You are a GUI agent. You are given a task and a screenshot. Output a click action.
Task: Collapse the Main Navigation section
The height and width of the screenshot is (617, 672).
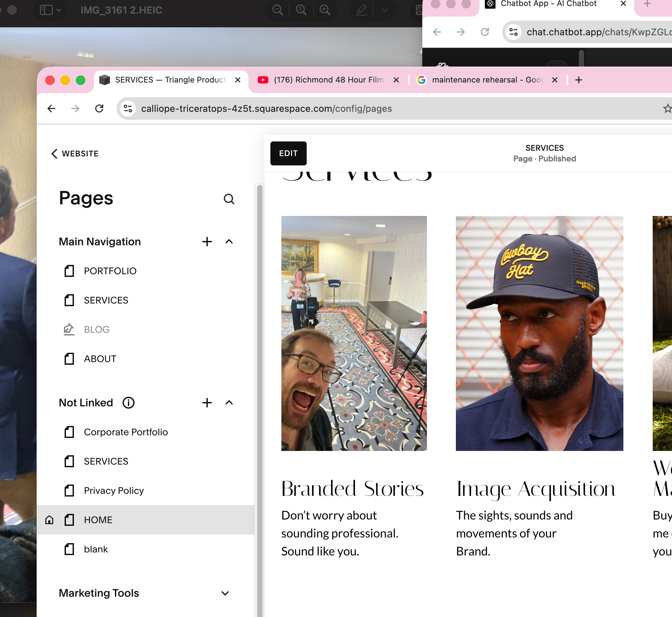[229, 242]
